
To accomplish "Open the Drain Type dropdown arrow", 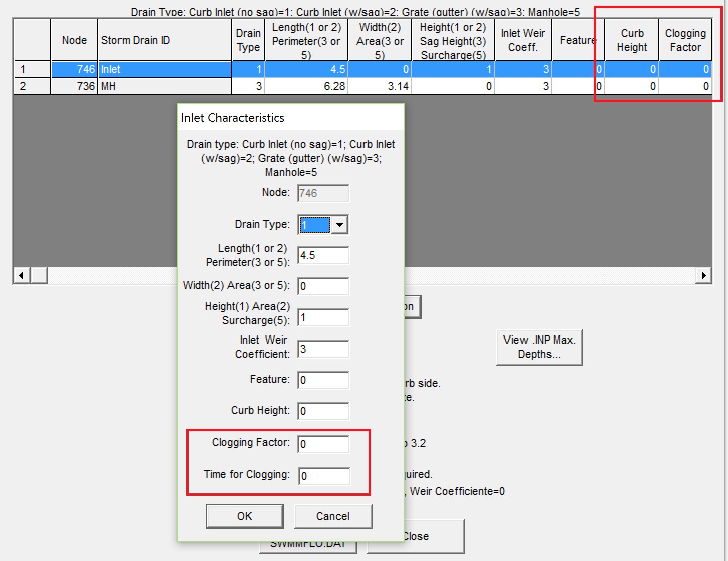I will pos(340,225).
